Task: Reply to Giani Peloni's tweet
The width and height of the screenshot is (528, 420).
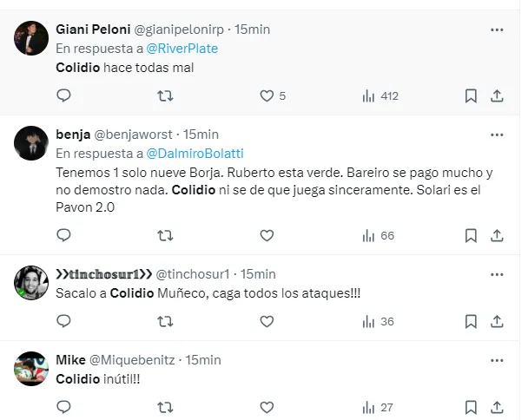Action: click(63, 95)
